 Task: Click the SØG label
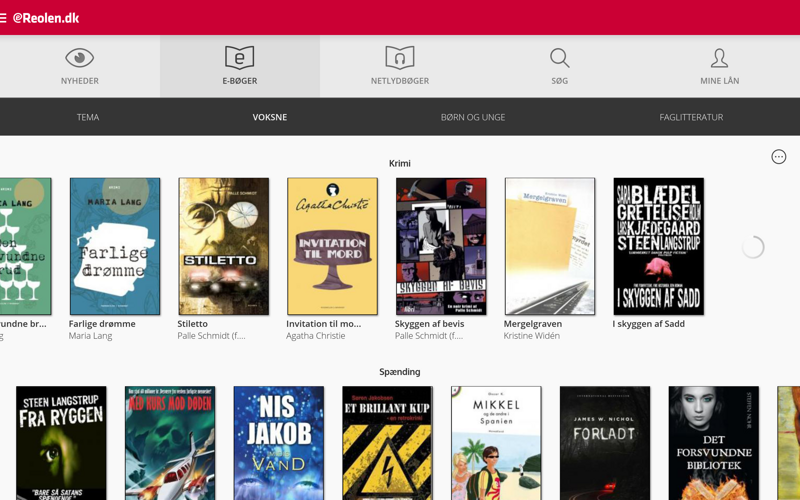[x=560, y=81]
